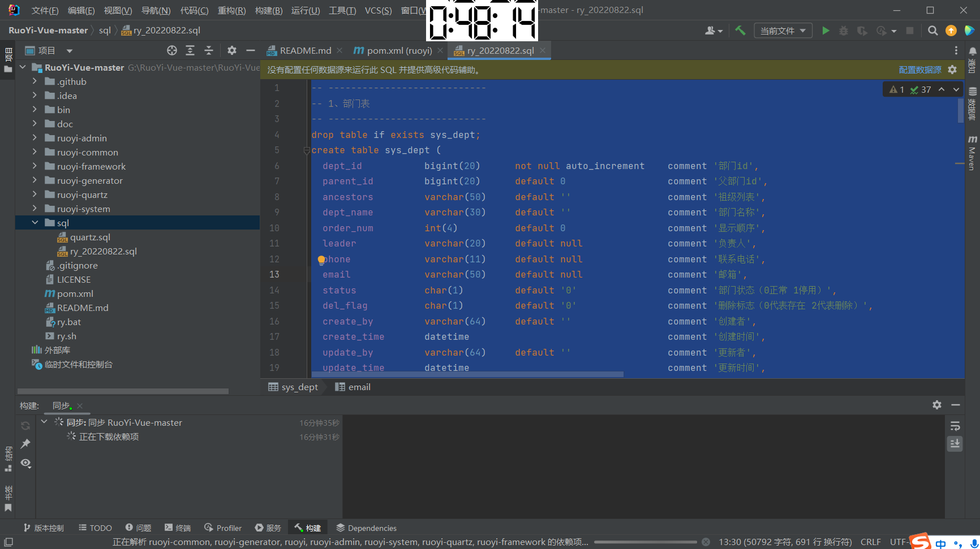Open the 数据库 database sidebar tool
Screen dimensions: 980x549
(972, 104)
